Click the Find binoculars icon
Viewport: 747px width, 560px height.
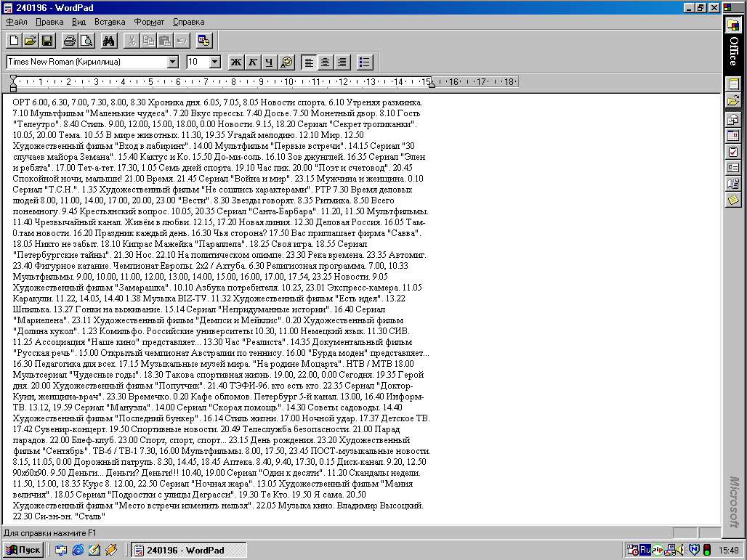109,41
